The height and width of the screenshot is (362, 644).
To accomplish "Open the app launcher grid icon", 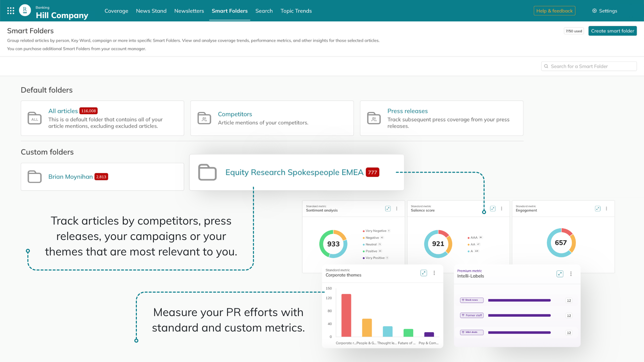I will coord(11,11).
